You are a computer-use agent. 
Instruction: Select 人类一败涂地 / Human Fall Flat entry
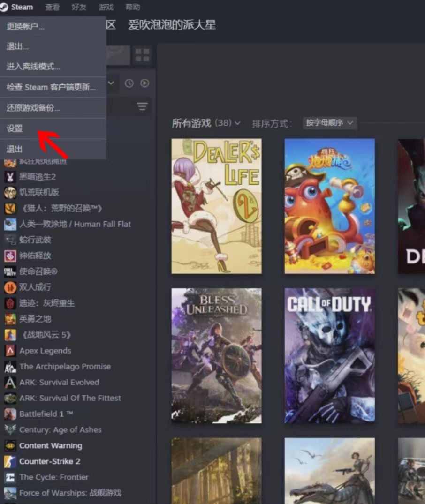[75, 224]
